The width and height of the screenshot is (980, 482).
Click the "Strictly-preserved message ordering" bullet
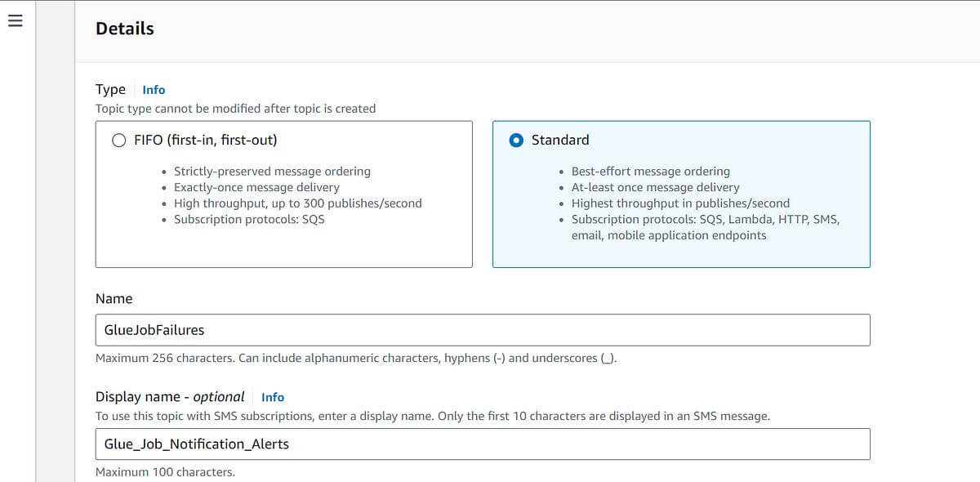click(272, 172)
